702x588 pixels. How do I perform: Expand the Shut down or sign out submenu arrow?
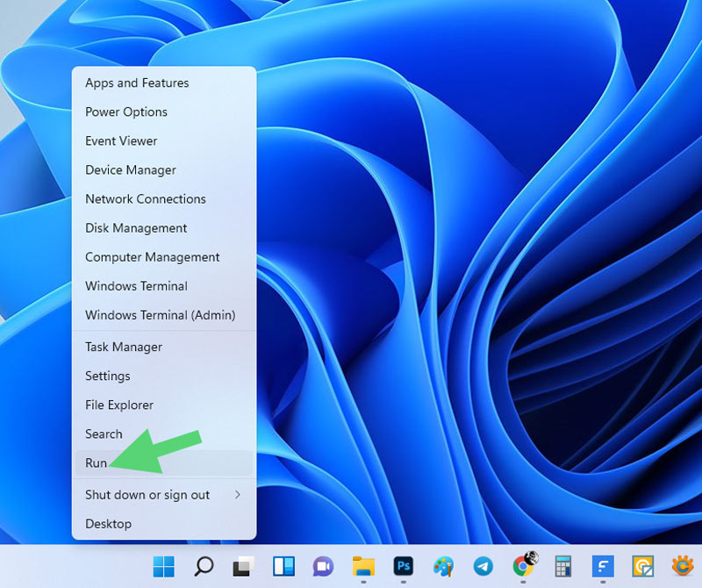click(237, 495)
